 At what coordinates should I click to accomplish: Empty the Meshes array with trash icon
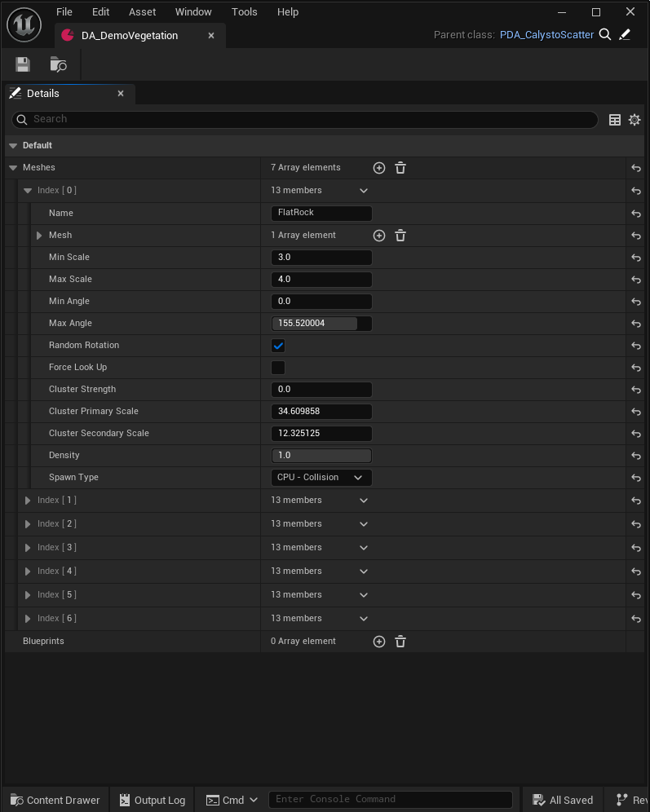(400, 168)
